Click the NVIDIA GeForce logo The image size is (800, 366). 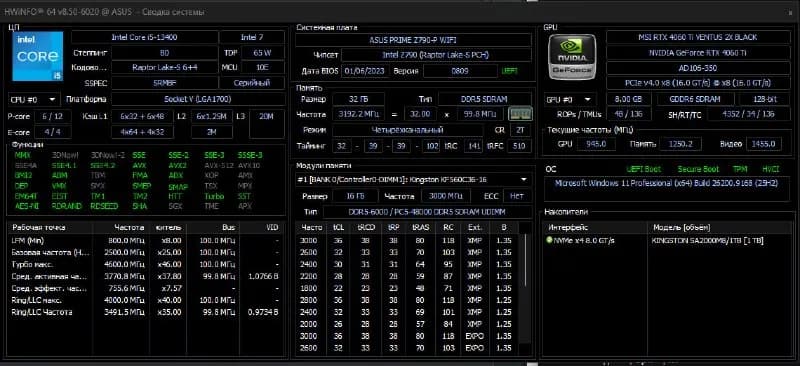[572, 56]
